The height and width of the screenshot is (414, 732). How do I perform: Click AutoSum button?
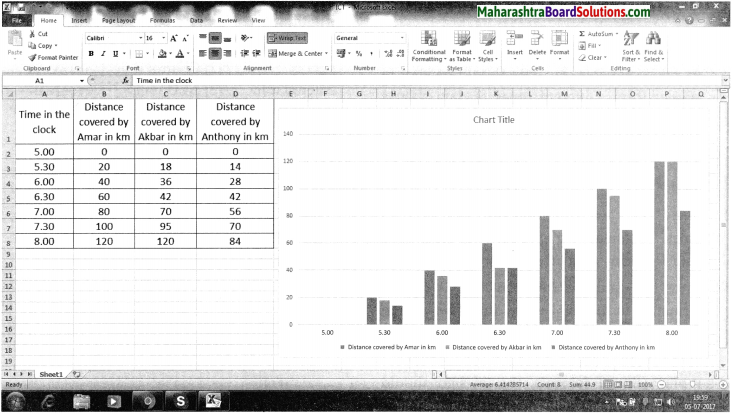coord(596,34)
